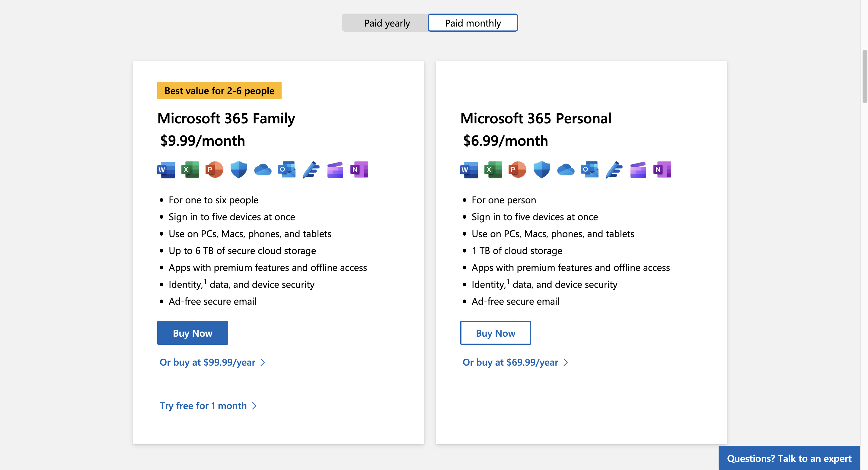Click the Word icon in Family plan
Viewport: 868px width, 470px height.
pyautogui.click(x=166, y=170)
